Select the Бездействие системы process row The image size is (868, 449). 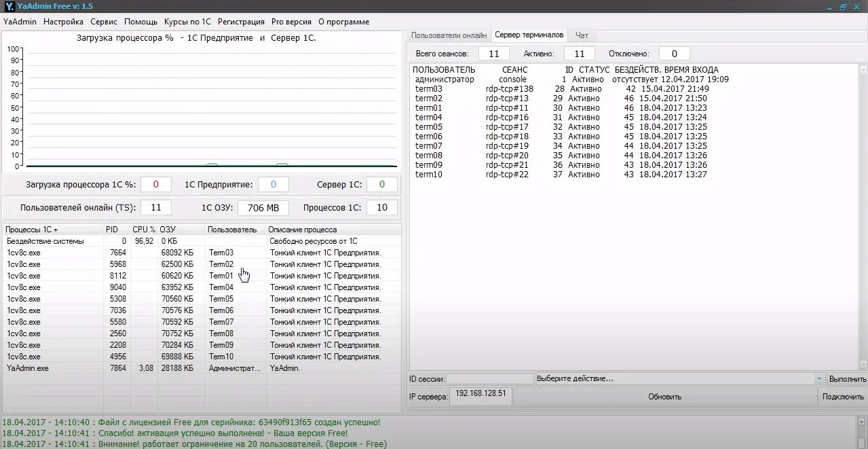pyautogui.click(x=202, y=241)
